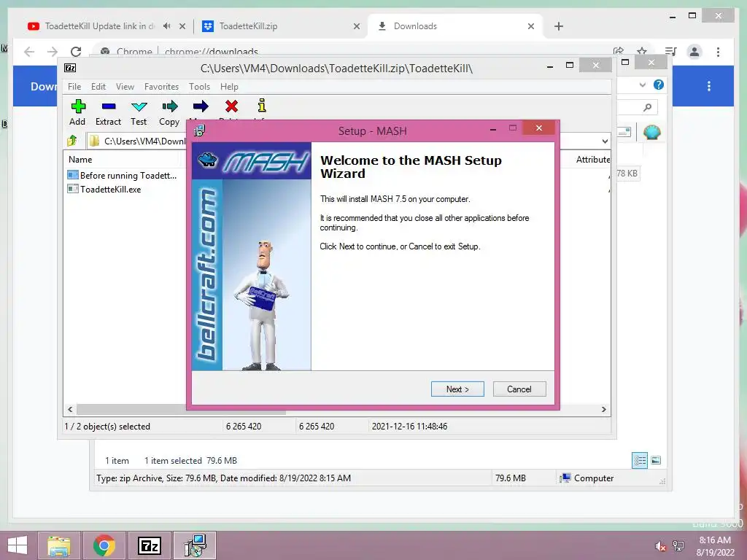Open 7-Zip from the taskbar
Viewport: 747px width, 560px height.
click(x=149, y=545)
